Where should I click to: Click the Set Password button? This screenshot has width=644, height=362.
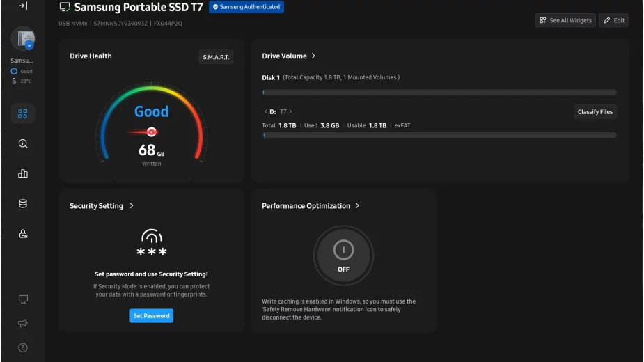[151, 316]
